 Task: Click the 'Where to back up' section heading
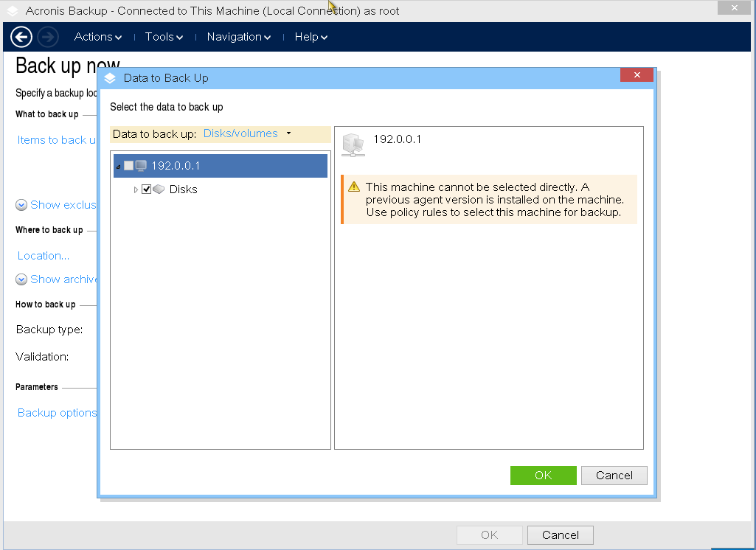pos(49,230)
